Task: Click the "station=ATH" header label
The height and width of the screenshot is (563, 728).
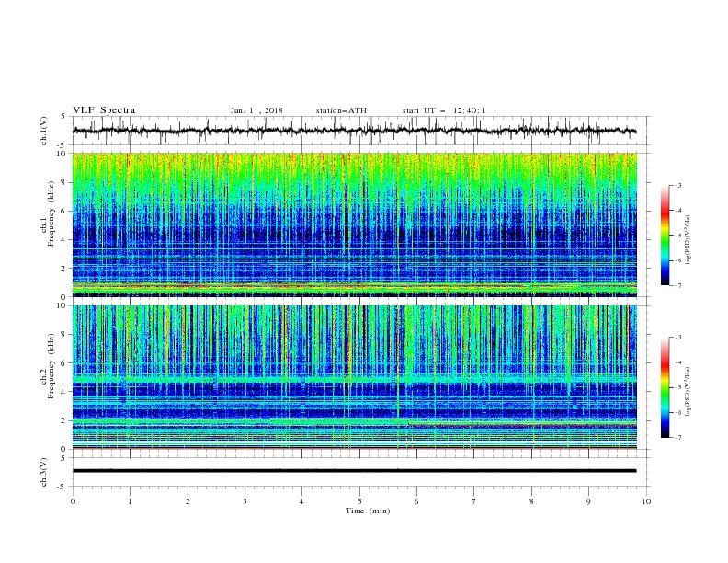Action: click(341, 110)
